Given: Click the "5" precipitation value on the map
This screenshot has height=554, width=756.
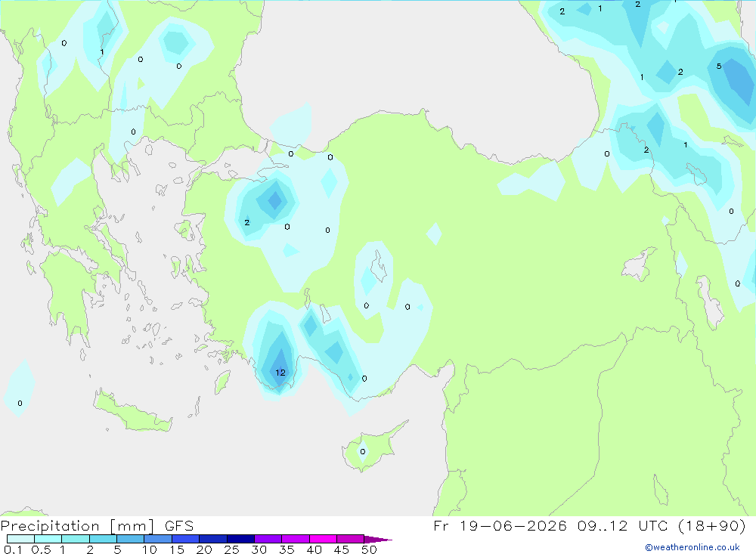Looking at the screenshot, I should point(719,66).
